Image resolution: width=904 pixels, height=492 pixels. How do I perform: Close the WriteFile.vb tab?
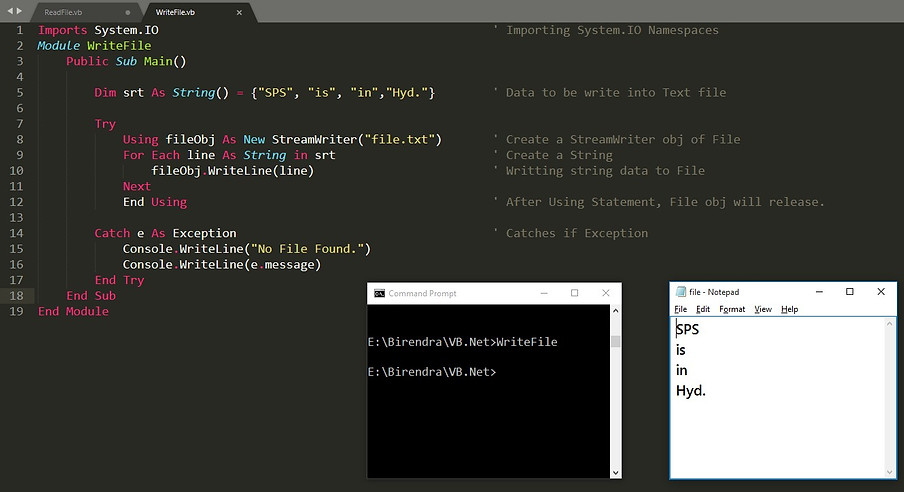tap(239, 12)
